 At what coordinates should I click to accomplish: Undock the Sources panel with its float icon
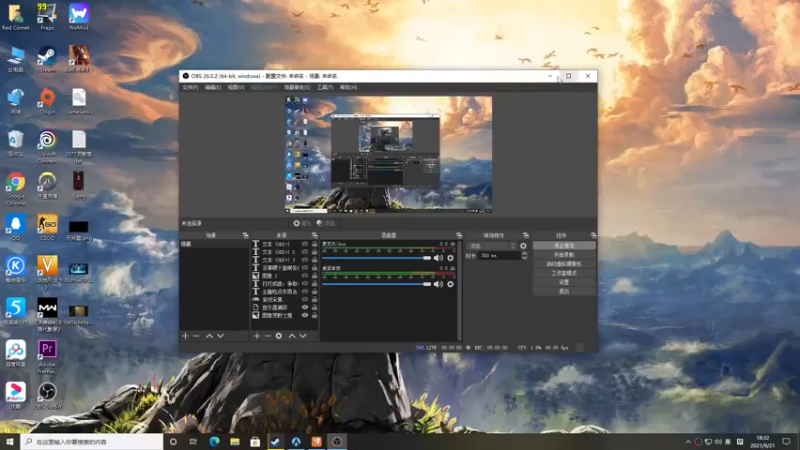coord(314,235)
